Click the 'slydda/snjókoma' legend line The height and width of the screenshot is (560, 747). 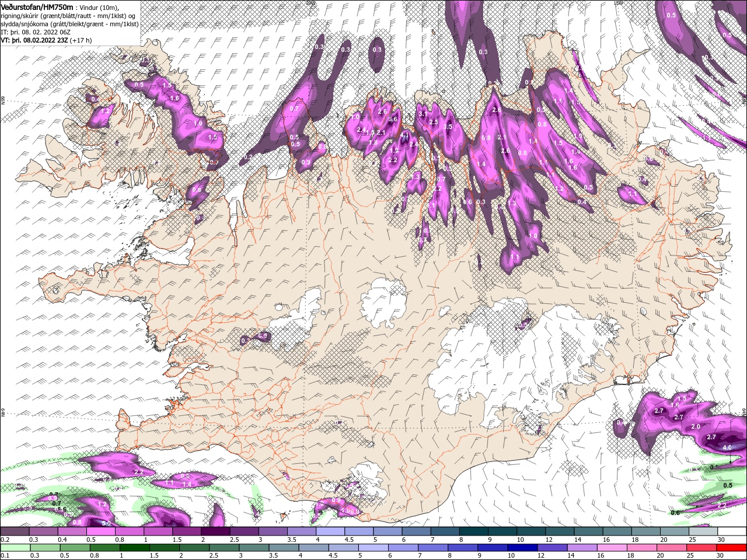[x=68, y=24]
